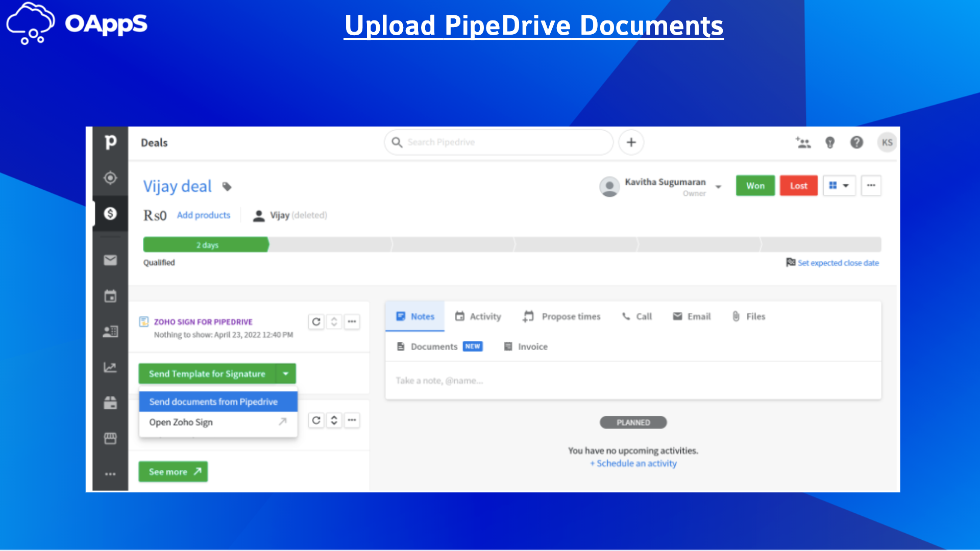Open Activities calendar icon in sidebar

point(110,296)
